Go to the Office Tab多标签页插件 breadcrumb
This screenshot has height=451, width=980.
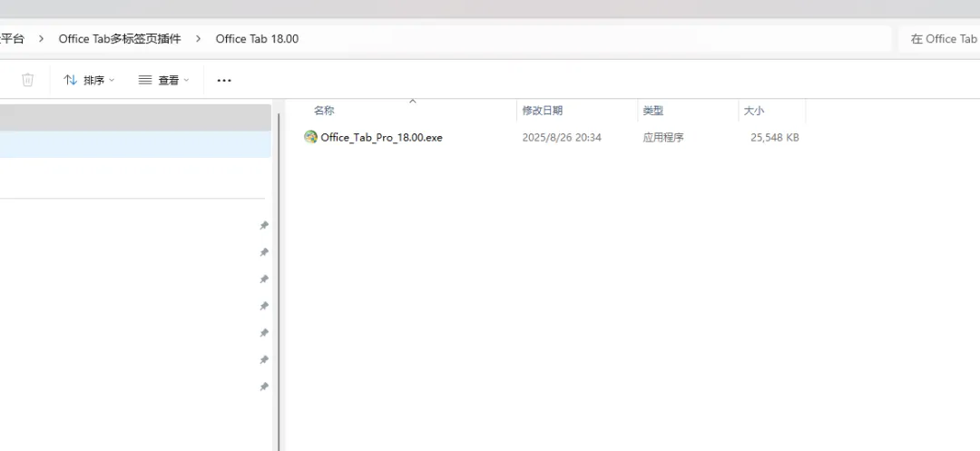point(120,39)
